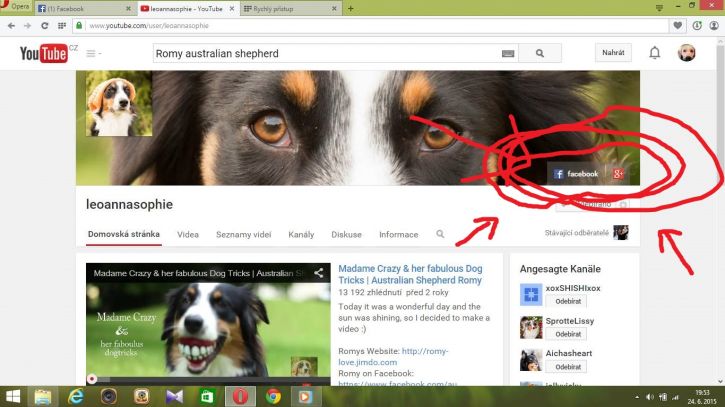Click the Nahrát upload button
The height and width of the screenshot is (407, 725).
(x=613, y=53)
